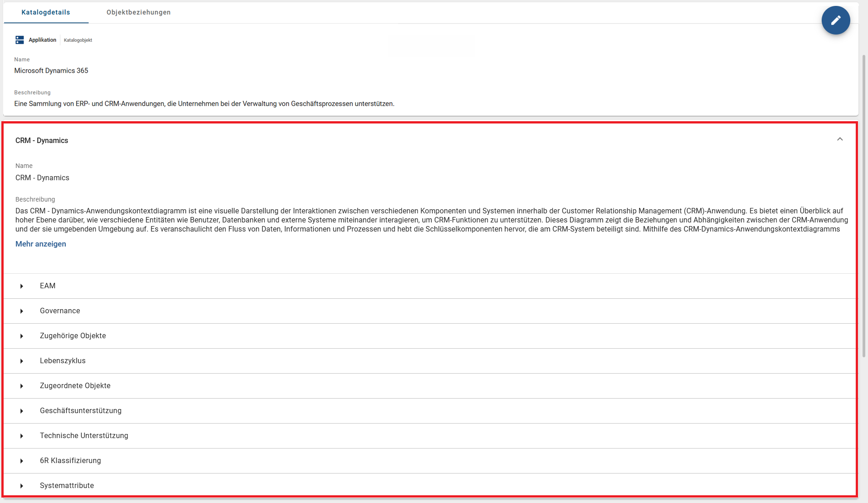Click the Katalogobjekt label
The image size is (868, 503).
pyautogui.click(x=78, y=40)
